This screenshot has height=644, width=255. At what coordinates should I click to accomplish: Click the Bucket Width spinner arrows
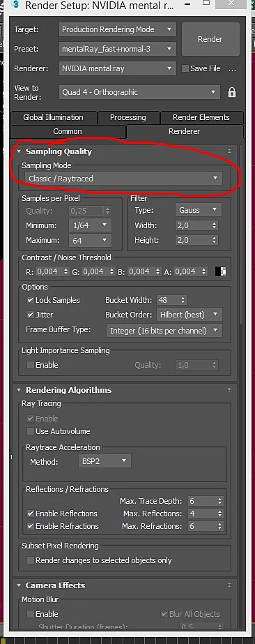[x=183, y=300]
